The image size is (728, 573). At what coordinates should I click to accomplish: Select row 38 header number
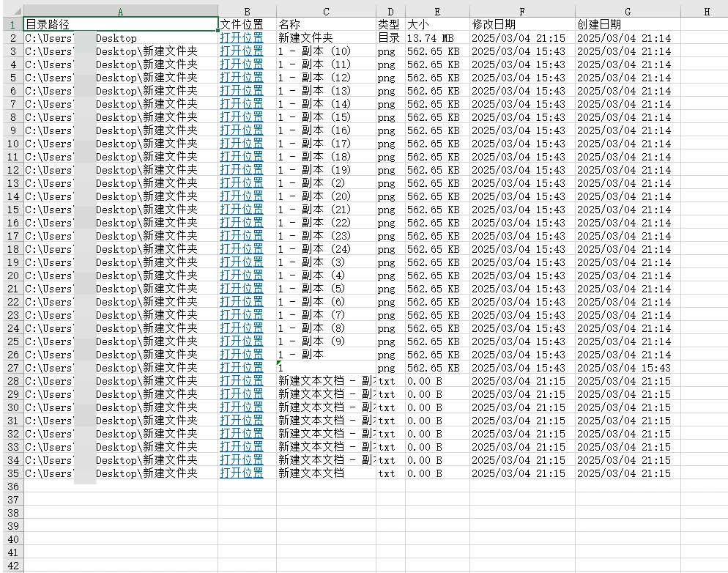tap(12, 513)
